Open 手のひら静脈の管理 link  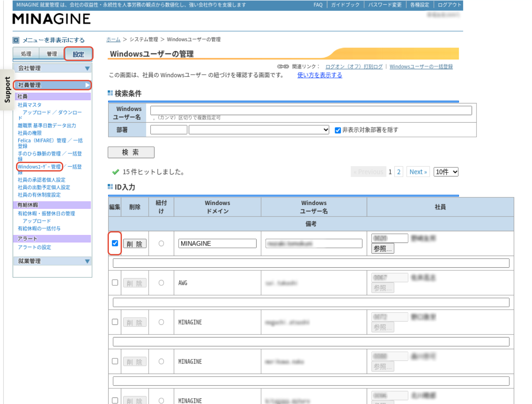(x=39, y=154)
